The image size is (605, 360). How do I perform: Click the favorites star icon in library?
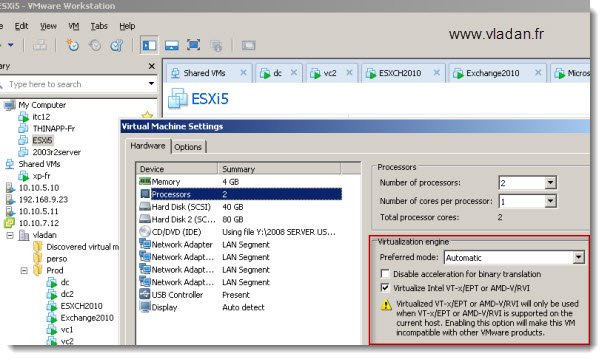147,115
